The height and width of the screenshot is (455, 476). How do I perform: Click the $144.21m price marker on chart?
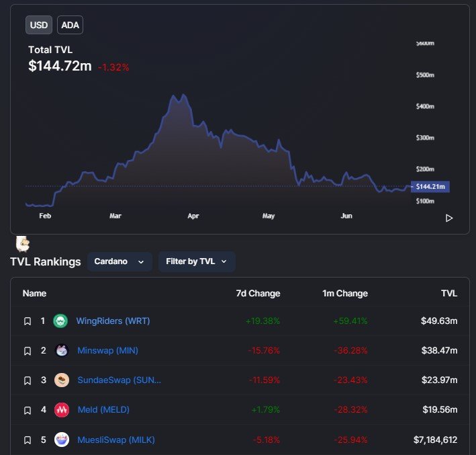[x=430, y=186]
